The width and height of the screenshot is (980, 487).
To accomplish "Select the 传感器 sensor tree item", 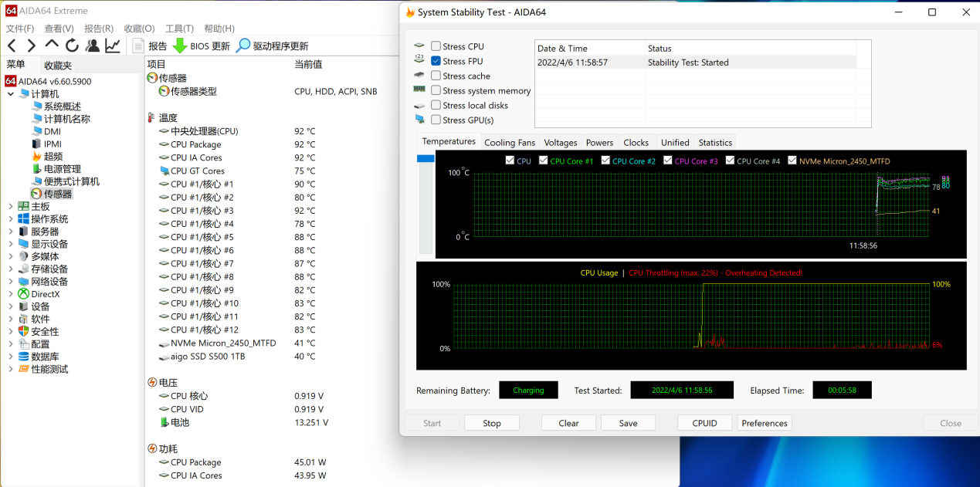I will tap(57, 194).
